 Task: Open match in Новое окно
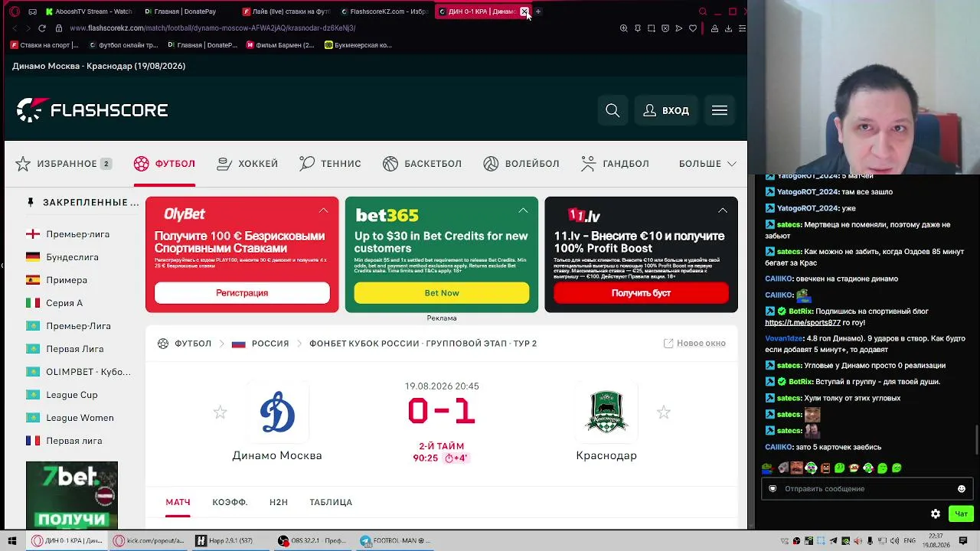[x=694, y=344]
